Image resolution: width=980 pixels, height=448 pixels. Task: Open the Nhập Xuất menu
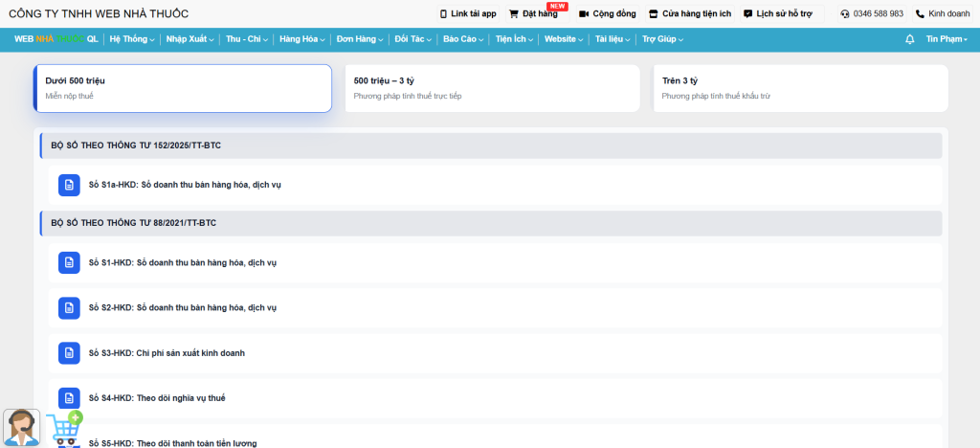(189, 39)
